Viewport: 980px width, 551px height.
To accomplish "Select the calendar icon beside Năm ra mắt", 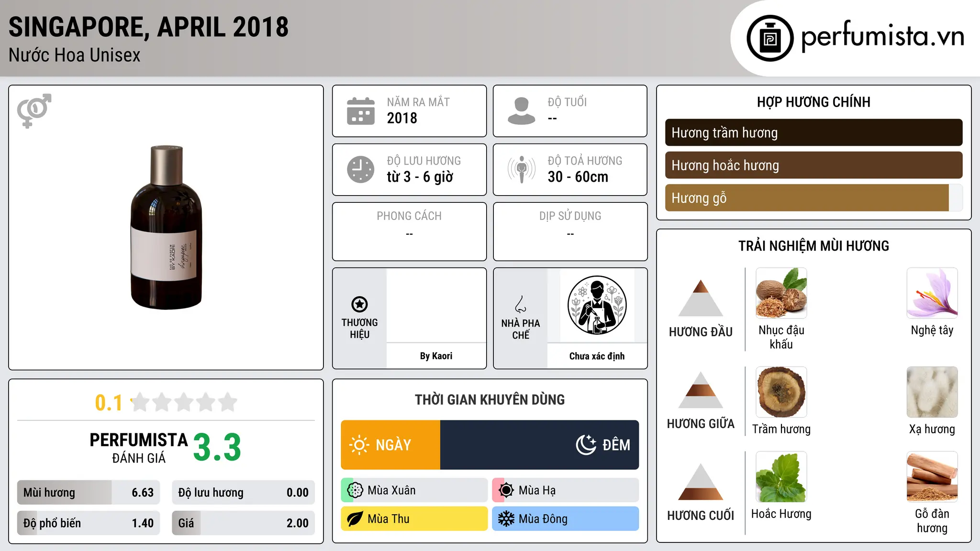I will [x=361, y=111].
